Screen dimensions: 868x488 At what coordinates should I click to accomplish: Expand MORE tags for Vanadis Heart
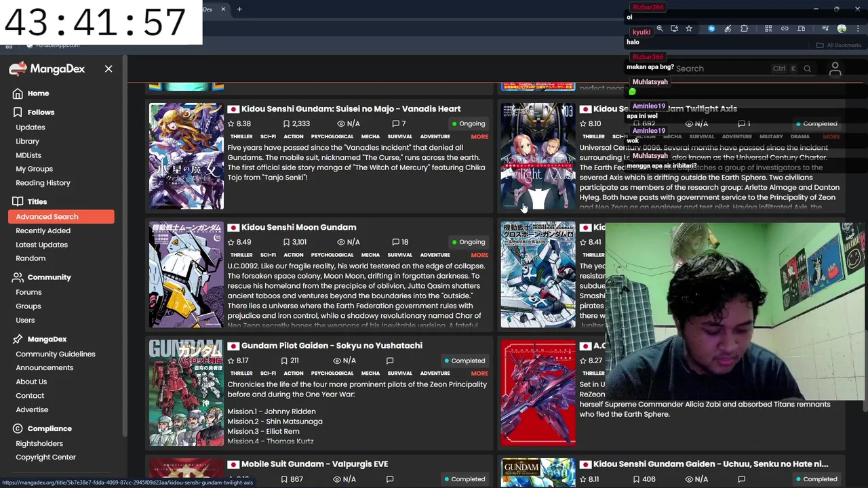pos(479,137)
